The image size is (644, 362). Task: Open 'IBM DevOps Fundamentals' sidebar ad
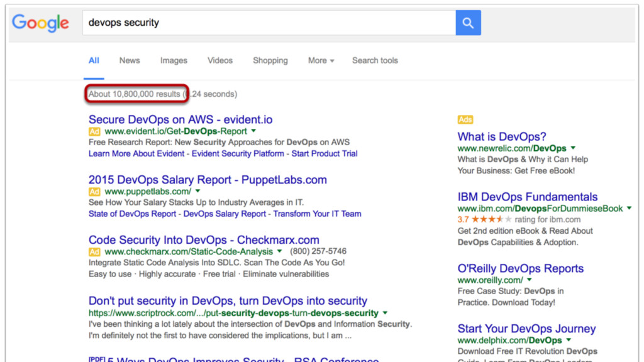tap(528, 197)
